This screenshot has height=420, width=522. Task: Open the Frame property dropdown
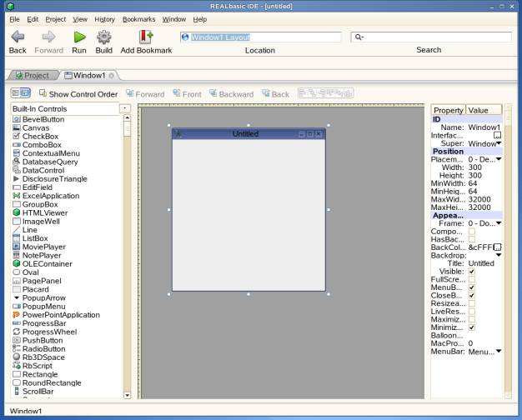[499, 223]
